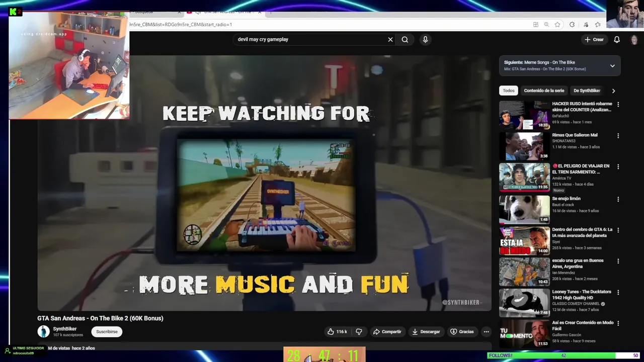644x362 pixels.
Task: Select the De SynthBiker filter chip
Action: pyautogui.click(x=587, y=90)
